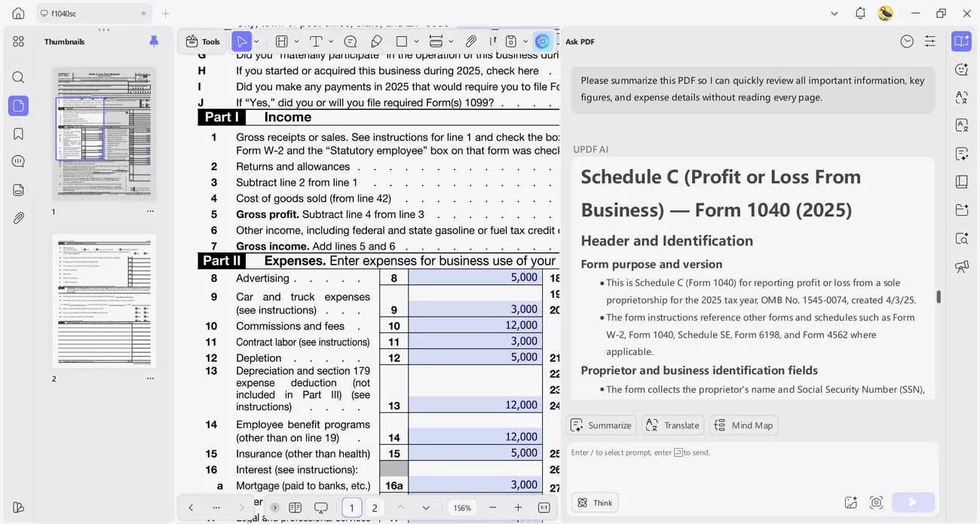This screenshot has width=980, height=524.
Task: Jump to page 1 button
Action: 352,507
